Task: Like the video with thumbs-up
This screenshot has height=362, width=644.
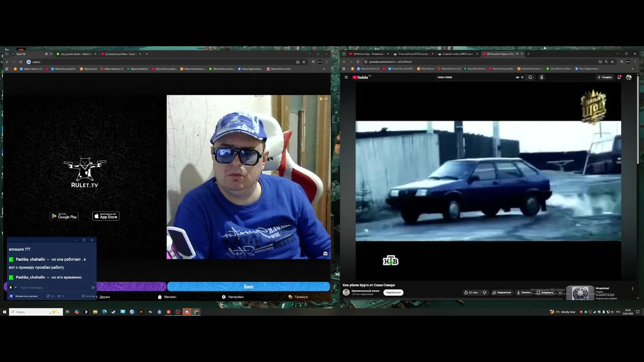Action: (x=471, y=292)
